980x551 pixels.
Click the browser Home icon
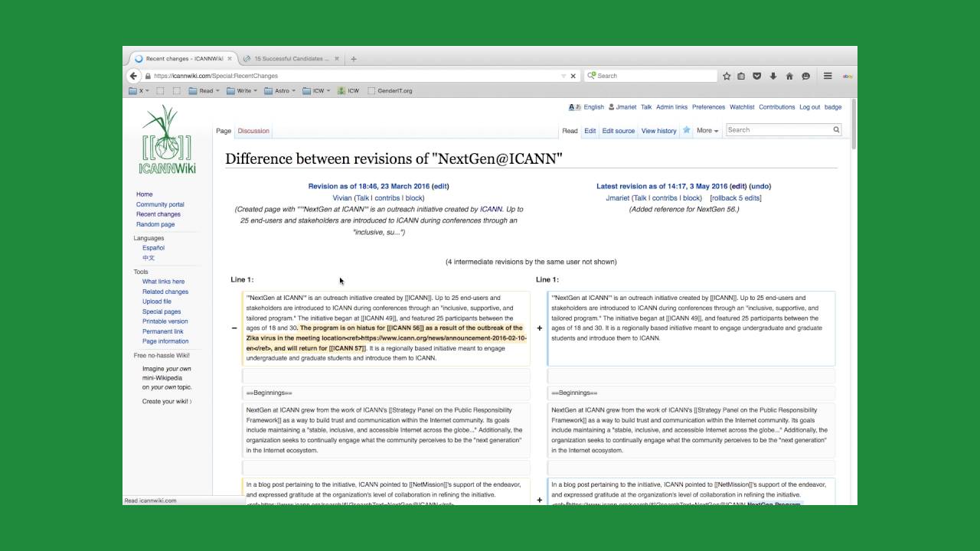[789, 76]
